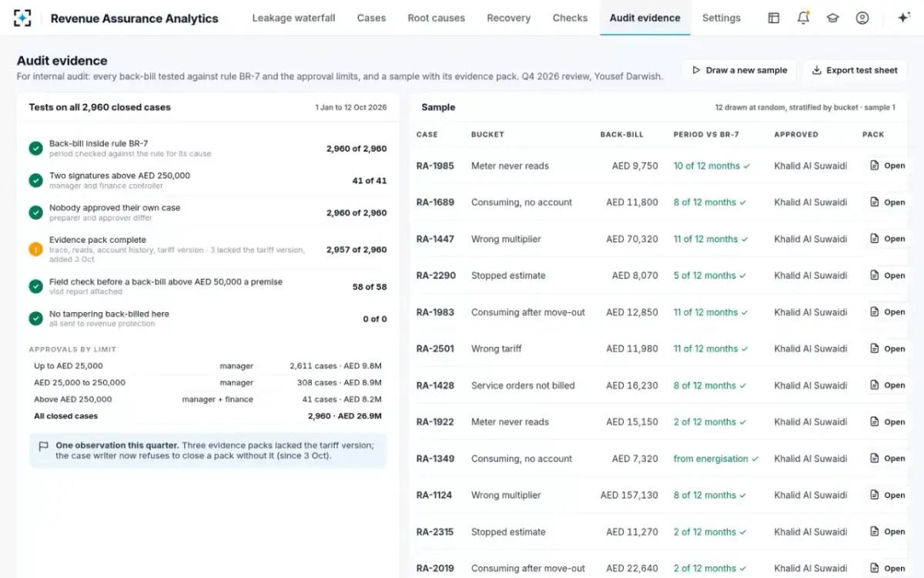Open the Root causes tab
The height and width of the screenshot is (578, 924).
point(437,18)
